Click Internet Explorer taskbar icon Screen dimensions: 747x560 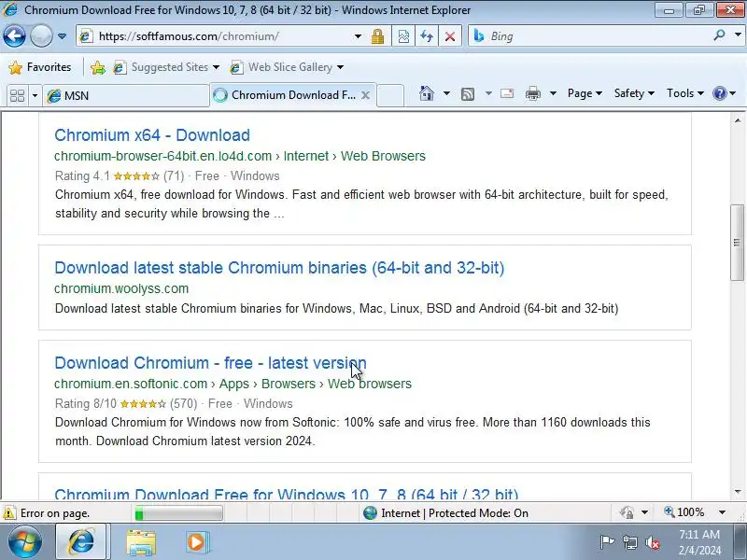pos(81,542)
